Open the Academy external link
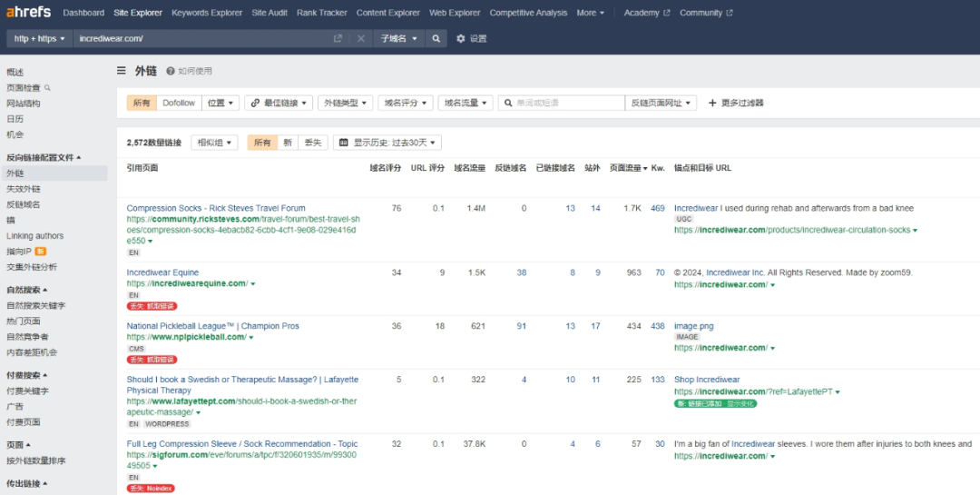 pyautogui.click(x=647, y=13)
